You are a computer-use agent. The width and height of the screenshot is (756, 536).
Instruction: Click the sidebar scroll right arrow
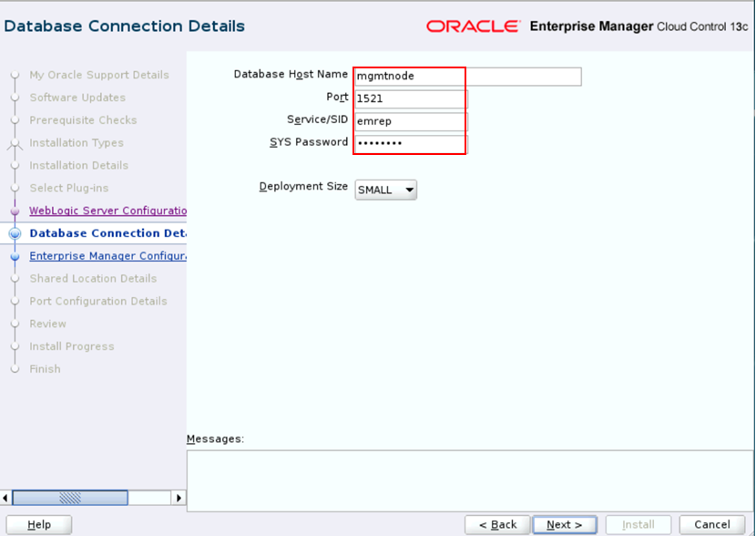(179, 498)
